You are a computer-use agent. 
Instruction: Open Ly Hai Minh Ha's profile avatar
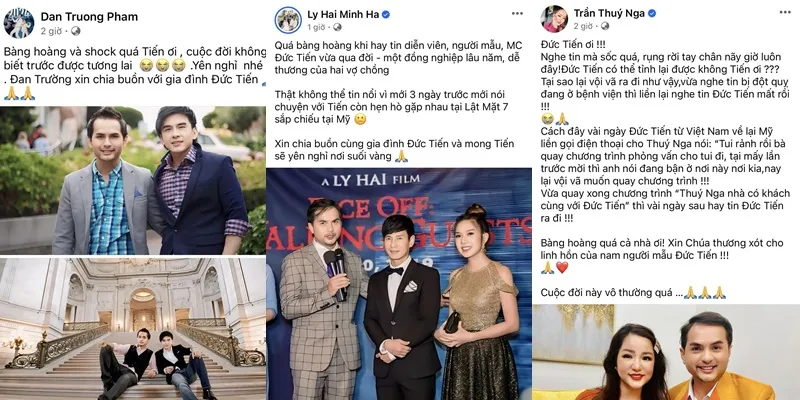tap(288, 20)
